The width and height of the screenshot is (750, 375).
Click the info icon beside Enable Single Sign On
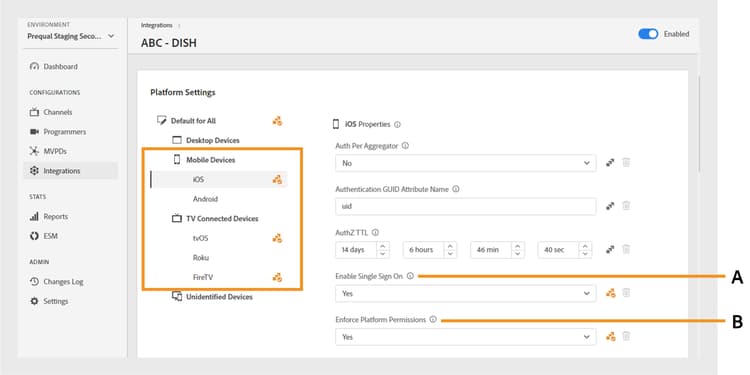(410, 276)
